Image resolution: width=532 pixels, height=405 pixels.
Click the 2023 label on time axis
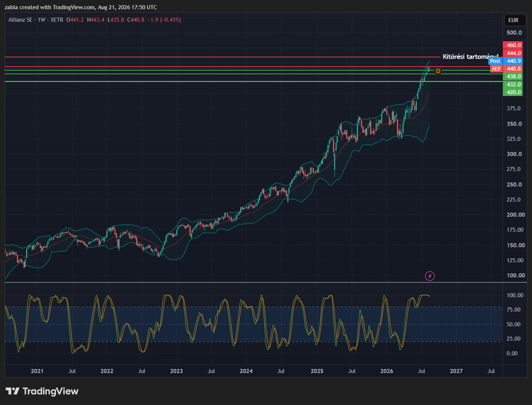[x=177, y=371]
